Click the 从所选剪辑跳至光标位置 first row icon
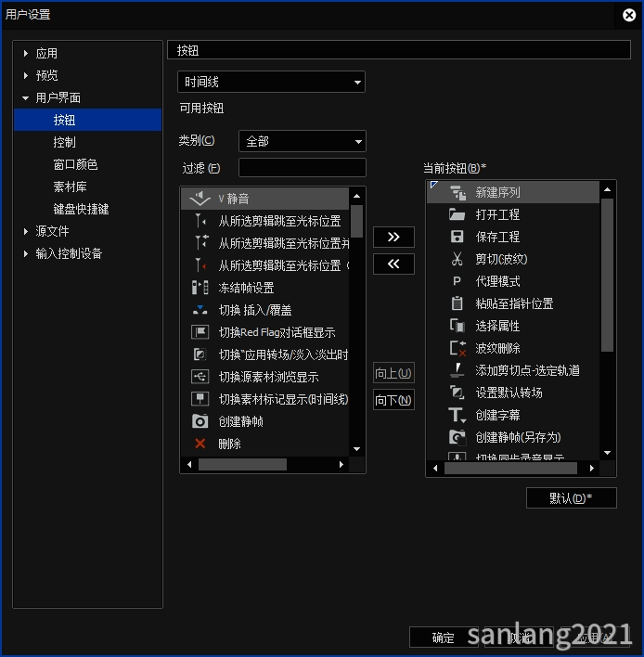This screenshot has height=657, width=644. [x=200, y=221]
